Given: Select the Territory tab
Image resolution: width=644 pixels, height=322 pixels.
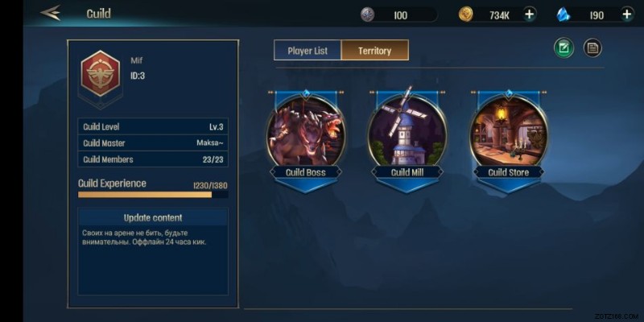Looking at the screenshot, I should coord(374,51).
